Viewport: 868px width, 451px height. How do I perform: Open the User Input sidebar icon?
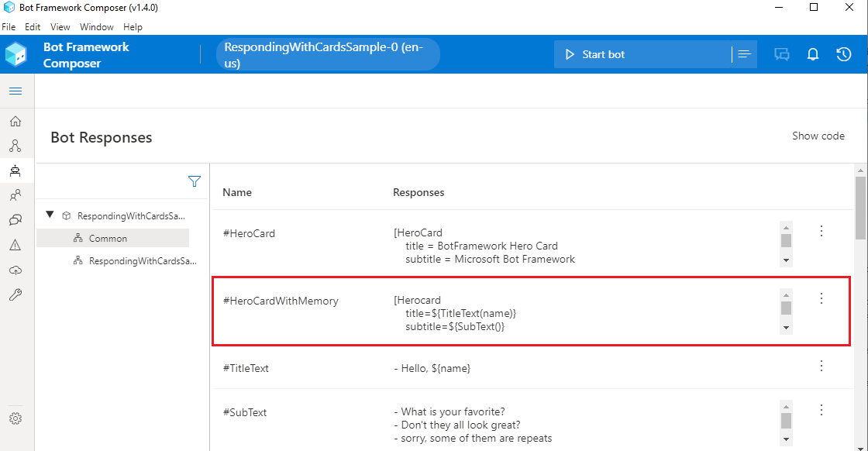(x=15, y=195)
